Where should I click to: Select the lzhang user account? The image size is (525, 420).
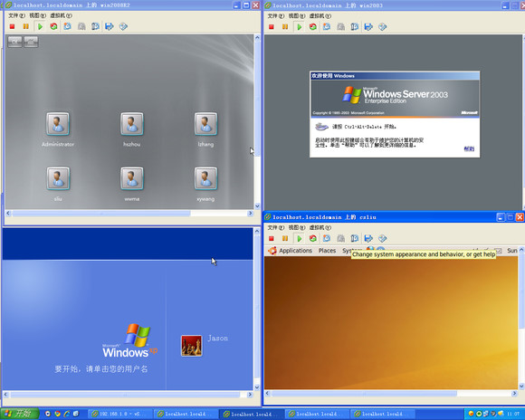[205, 129]
